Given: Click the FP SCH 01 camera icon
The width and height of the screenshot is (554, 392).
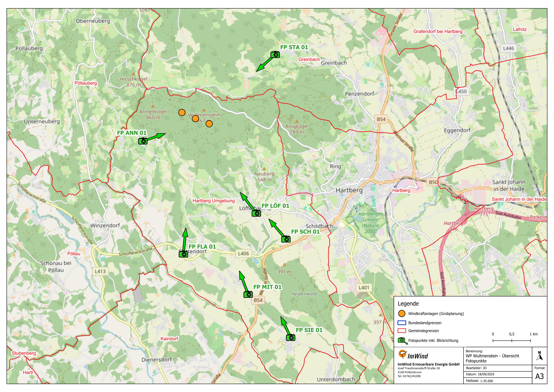Looking at the screenshot, I should tap(286, 239).
